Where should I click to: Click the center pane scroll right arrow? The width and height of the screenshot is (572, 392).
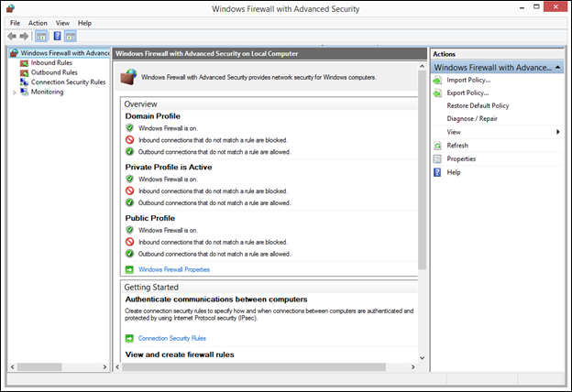pyautogui.click(x=412, y=367)
